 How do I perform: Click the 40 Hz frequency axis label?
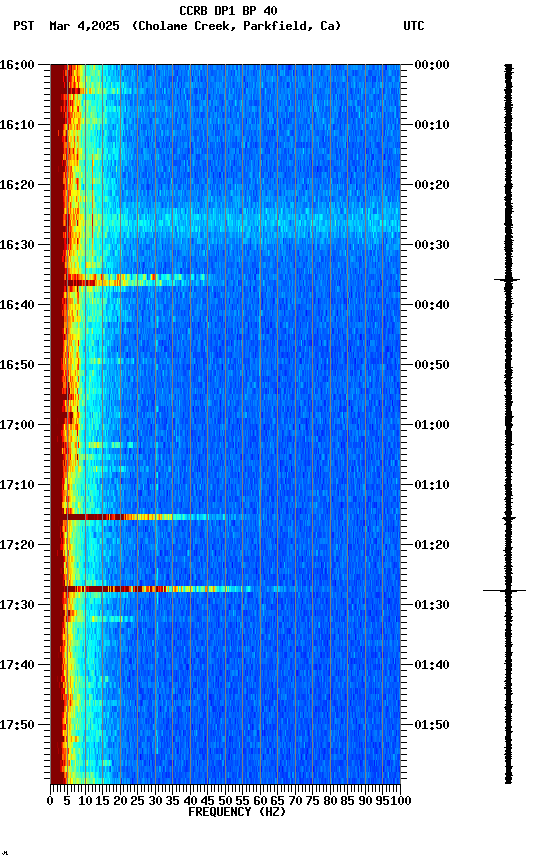point(190,801)
